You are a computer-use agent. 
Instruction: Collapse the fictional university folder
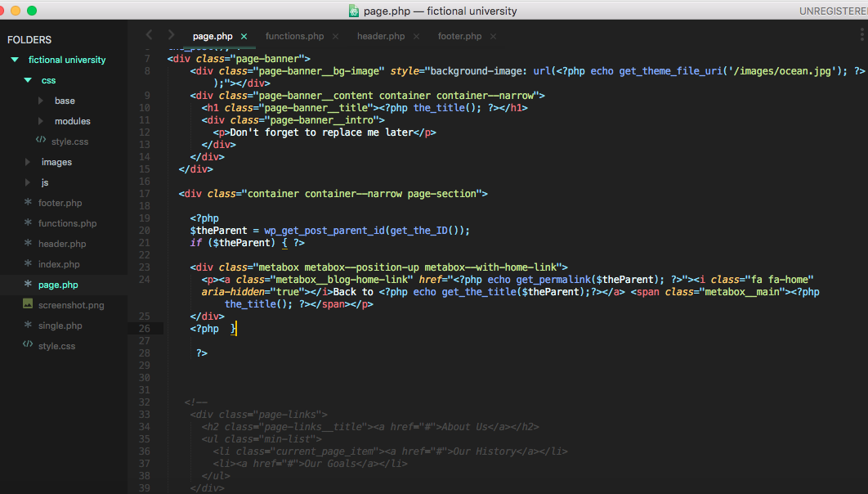tap(15, 59)
